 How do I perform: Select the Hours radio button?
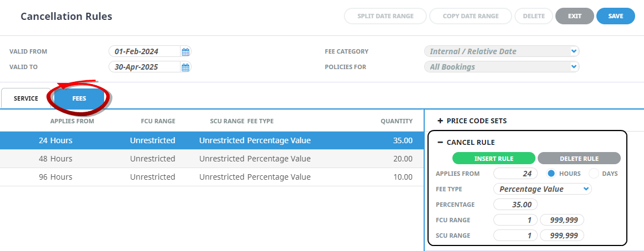[551, 174]
